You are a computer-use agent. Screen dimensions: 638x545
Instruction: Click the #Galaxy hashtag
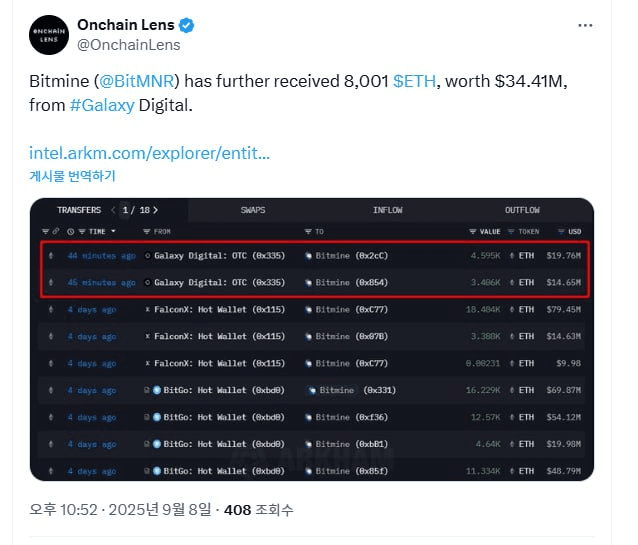pyautogui.click(x=102, y=105)
